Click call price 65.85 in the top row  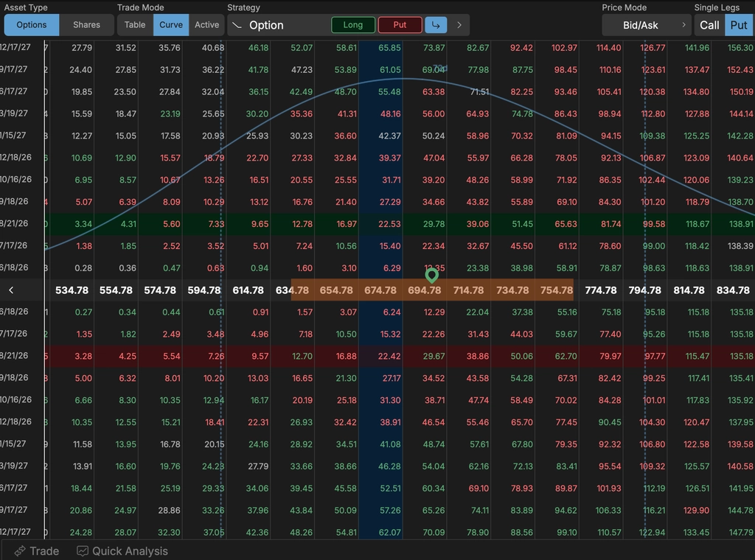click(x=389, y=48)
